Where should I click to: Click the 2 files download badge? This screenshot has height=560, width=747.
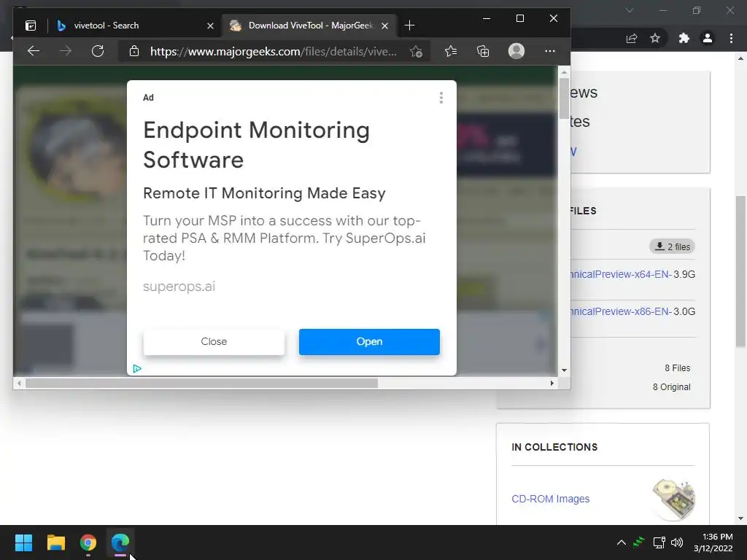(x=672, y=246)
